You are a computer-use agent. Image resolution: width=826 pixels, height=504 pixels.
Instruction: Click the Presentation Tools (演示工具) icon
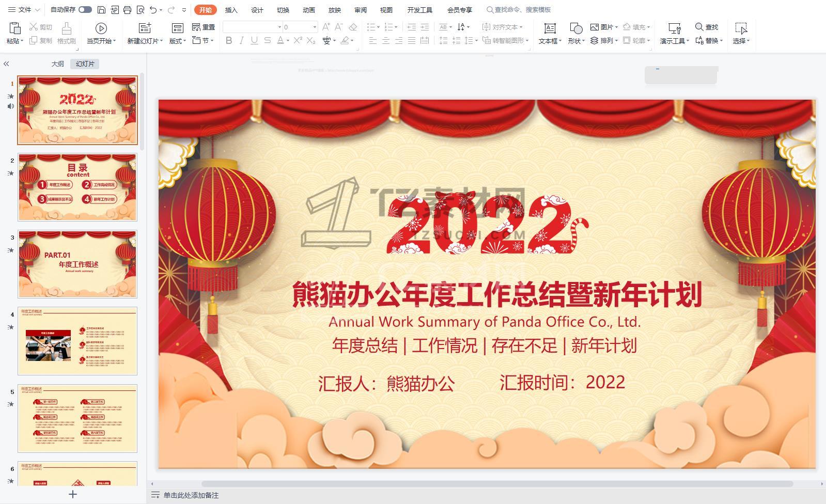coord(674,28)
